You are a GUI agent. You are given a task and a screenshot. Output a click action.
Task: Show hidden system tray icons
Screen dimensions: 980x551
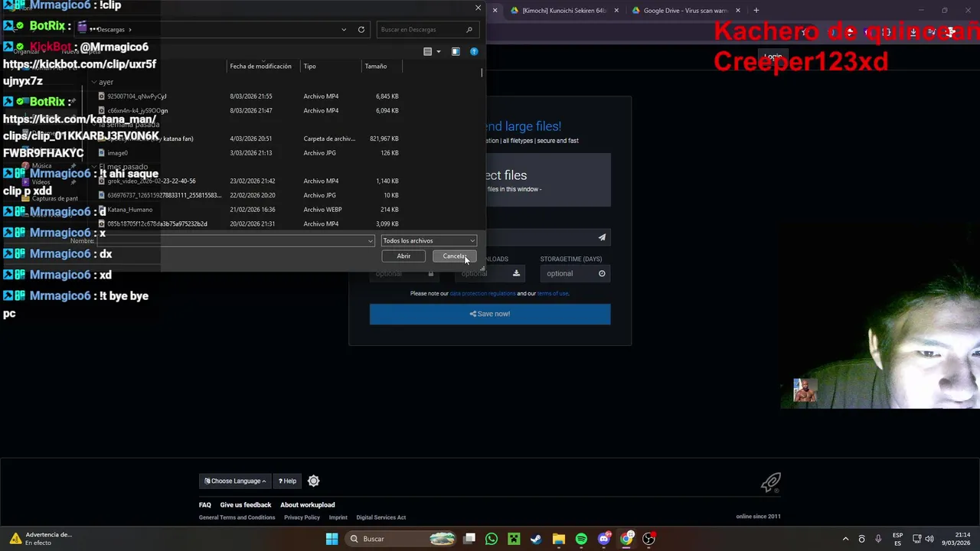click(845, 539)
